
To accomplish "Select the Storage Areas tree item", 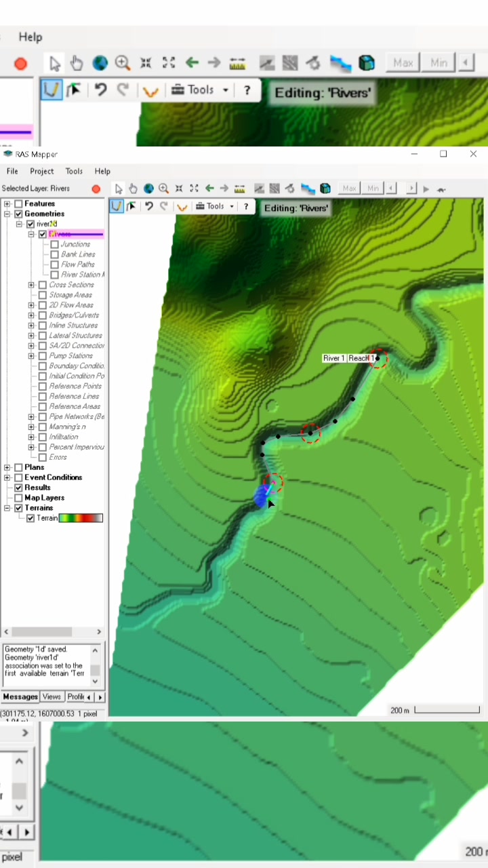I will point(70,295).
